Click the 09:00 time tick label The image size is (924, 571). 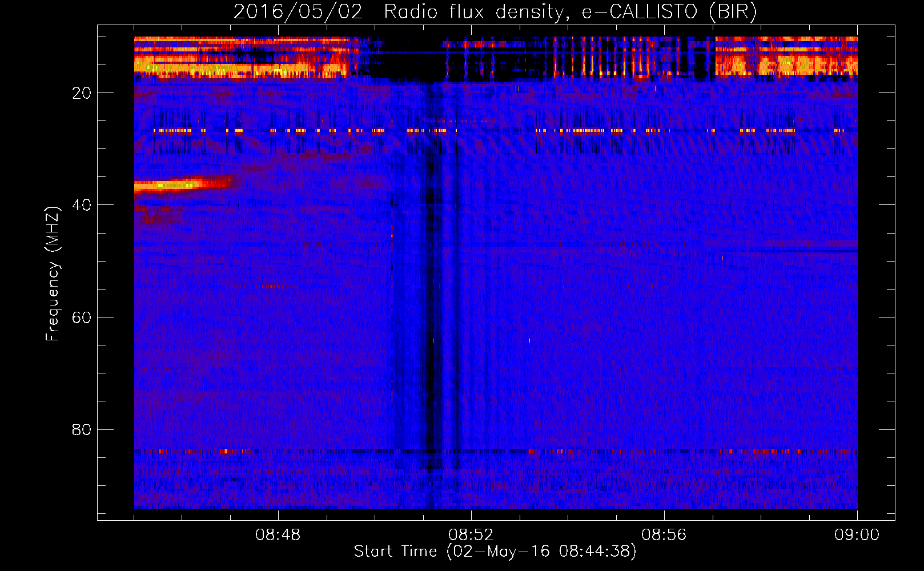857,535
